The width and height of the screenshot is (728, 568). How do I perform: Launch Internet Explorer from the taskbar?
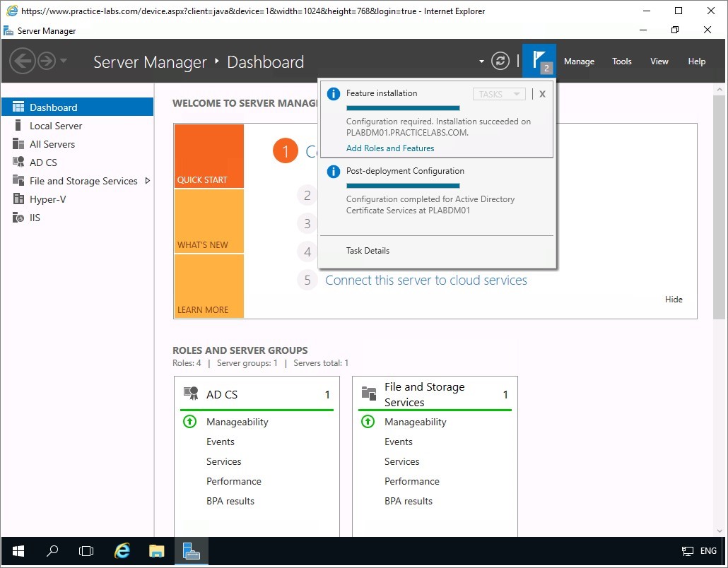click(122, 551)
